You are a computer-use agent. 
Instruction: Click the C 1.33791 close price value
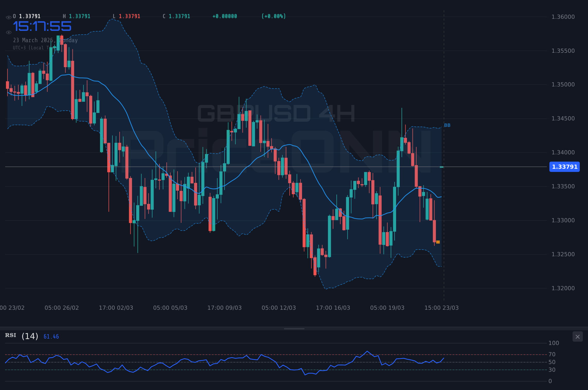coord(179,16)
